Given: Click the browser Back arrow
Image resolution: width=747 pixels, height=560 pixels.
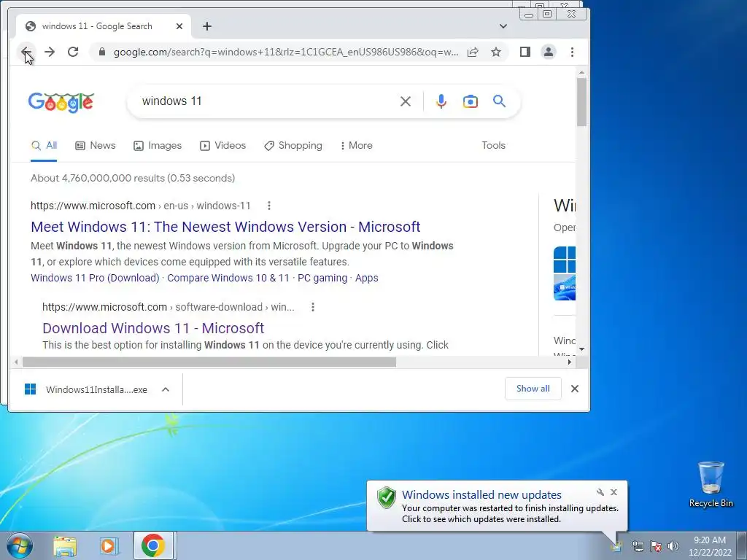Looking at the screenshot, I should pyautogui.click(x=26, y=52).
